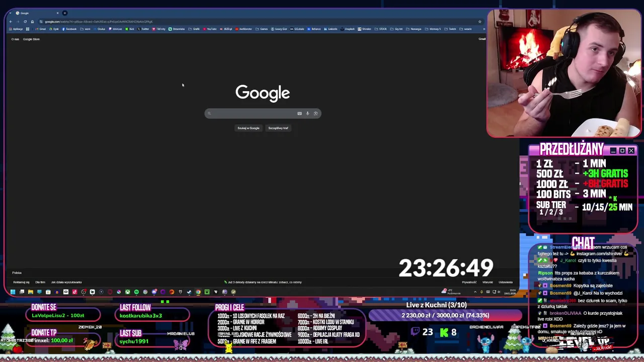Open the Prywatność footer link
644x362 pixels.
tap(469, 282)
